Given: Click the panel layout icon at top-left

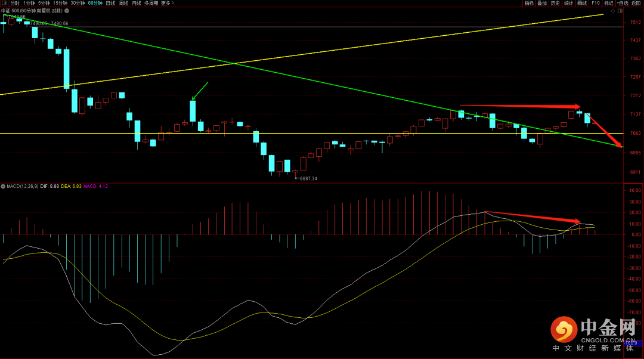Looking at the screenshot, I should point(4,3).
